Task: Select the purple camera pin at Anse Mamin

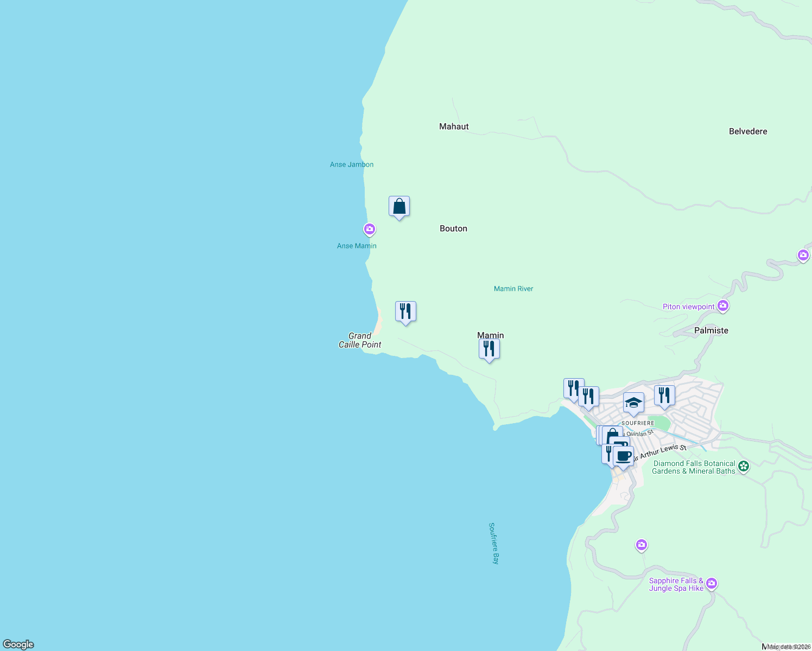Action: tap(369, 229)
